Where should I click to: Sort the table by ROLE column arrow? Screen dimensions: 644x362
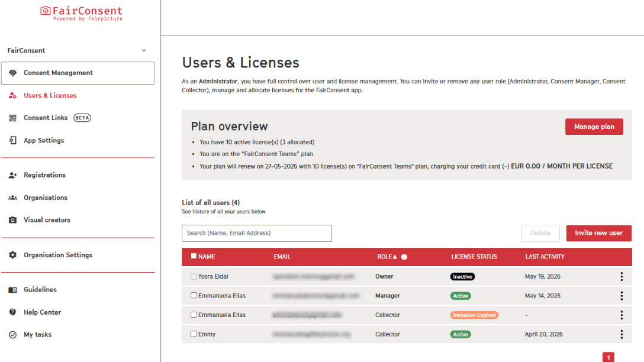click(395, 257)
